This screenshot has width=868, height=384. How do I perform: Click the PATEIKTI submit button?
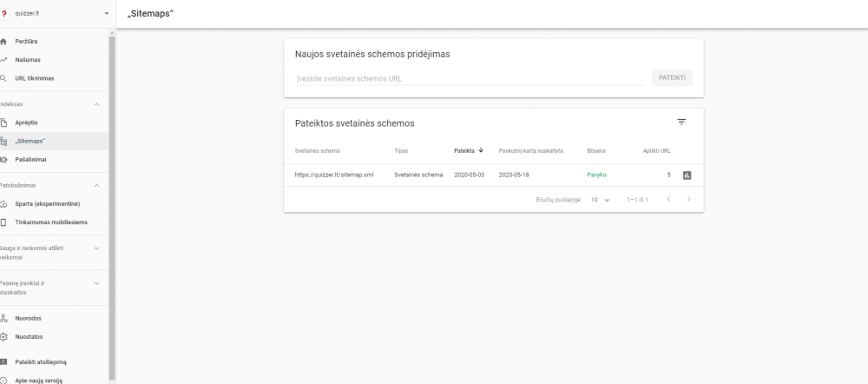click(x=672, y=78)
